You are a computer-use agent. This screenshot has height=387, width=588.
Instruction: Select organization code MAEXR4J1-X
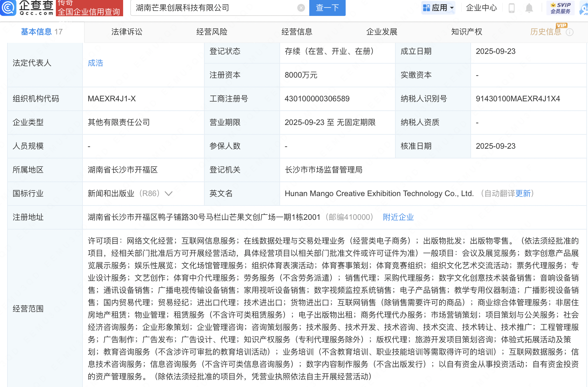112,99
